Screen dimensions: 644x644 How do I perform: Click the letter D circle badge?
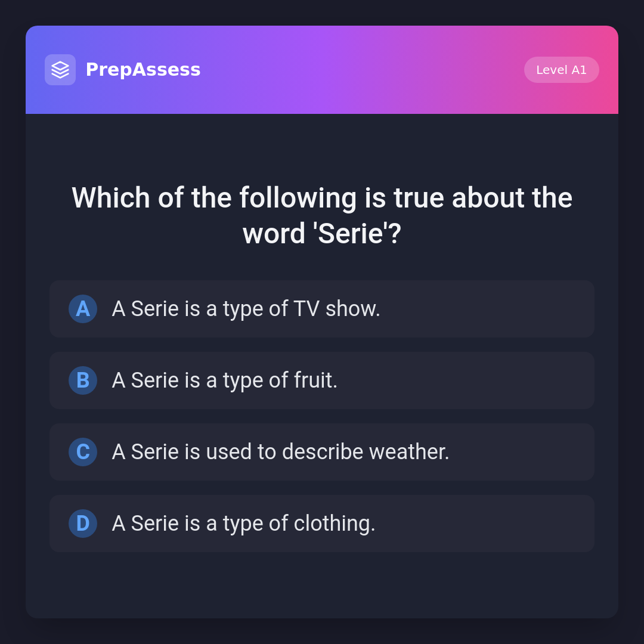click(x=83, y=524)
